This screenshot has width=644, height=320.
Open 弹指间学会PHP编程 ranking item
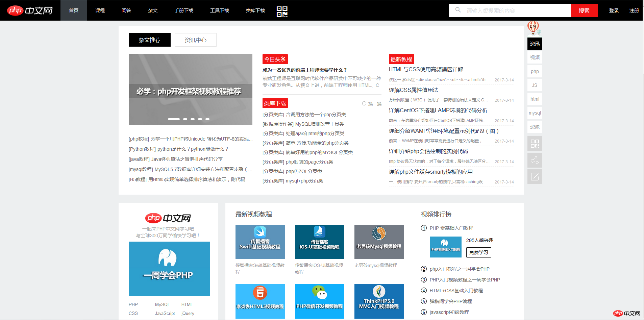[x=451, y=301]
